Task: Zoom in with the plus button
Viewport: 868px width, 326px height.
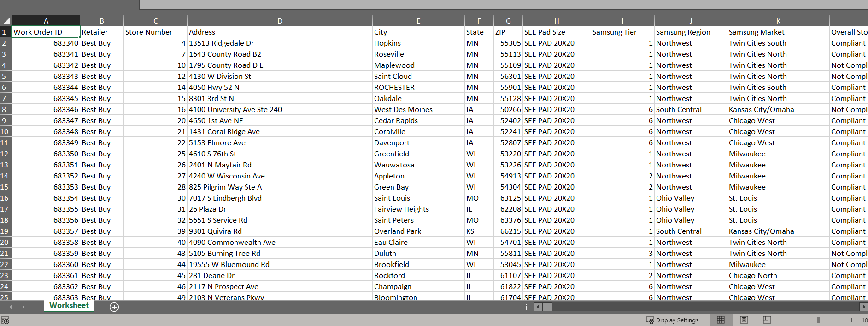Action: coord(851,320)
